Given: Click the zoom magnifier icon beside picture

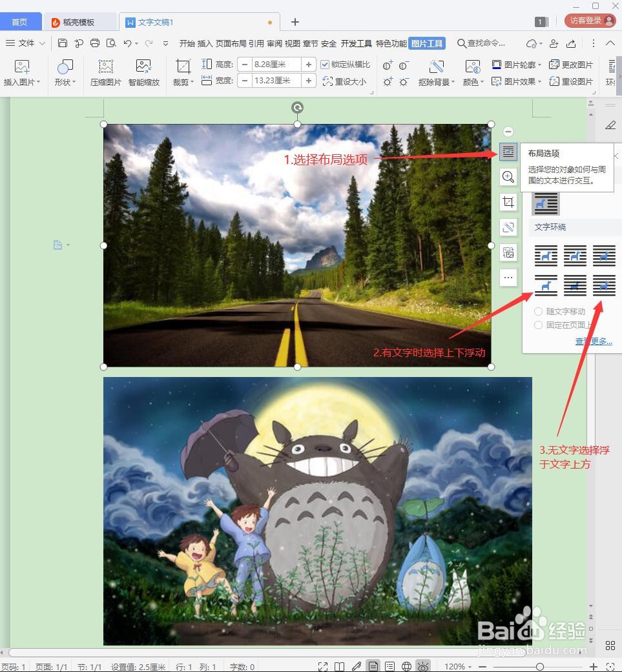Looking at the screenshot, I should 508,177.
